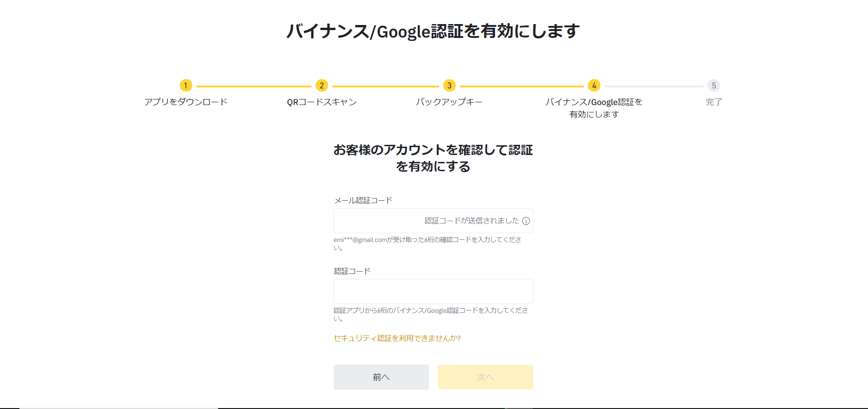This screenshot has width=868, height=409.
Task: Click the page title バイナンス/Google認証を有効にします
Action: [433, 31]
